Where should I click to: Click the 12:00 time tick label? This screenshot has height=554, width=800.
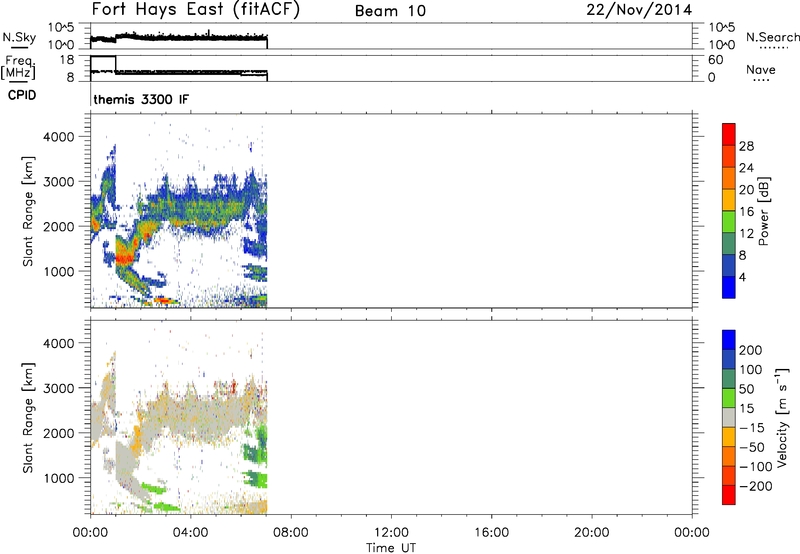pyautogui.click(x=391, y=533)
